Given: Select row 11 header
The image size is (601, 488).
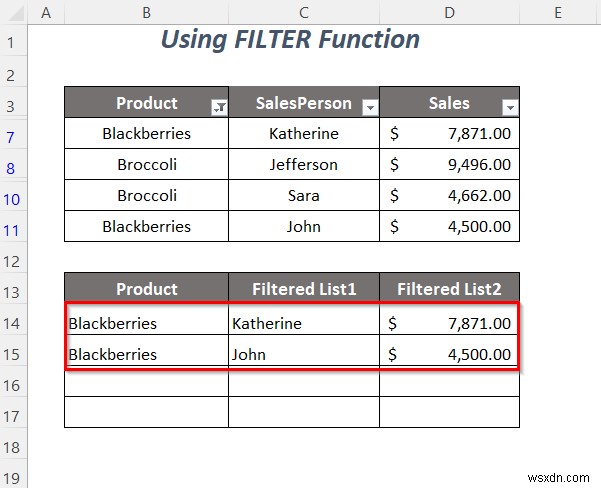Looking at the screenshot, I should [12, 226].
